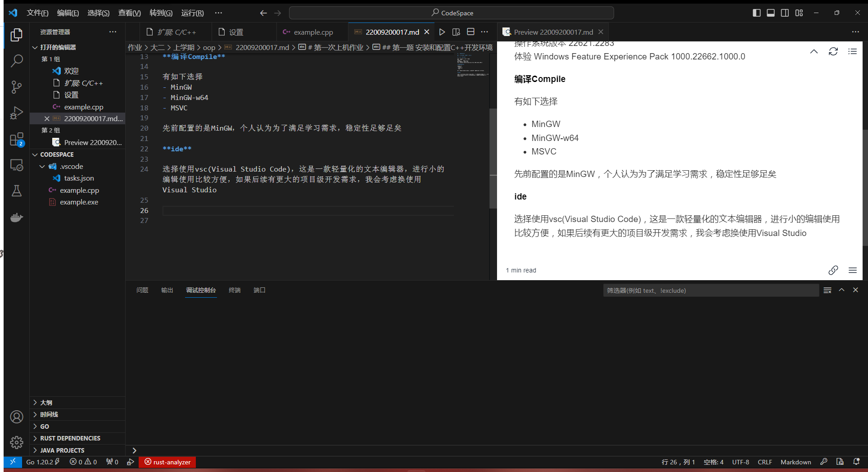Open preview to the side icon
The height and width of the screenshot is (472, 868).
[x=456, y=32]
